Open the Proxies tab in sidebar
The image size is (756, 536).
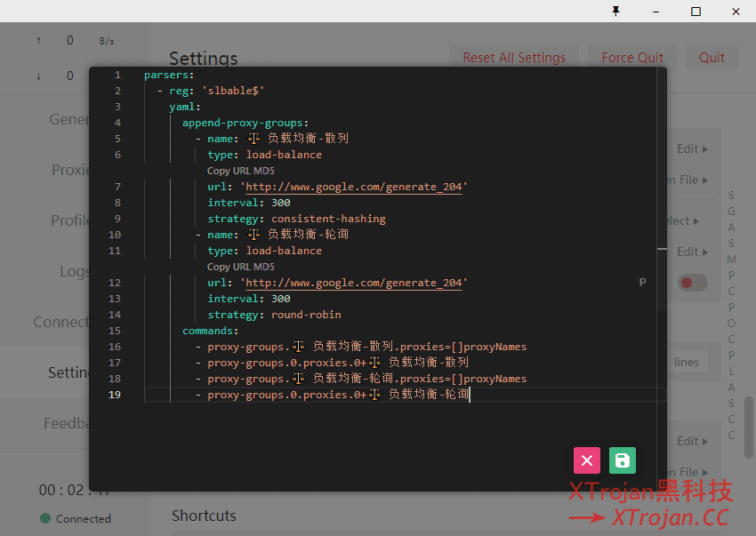(69, 170)
